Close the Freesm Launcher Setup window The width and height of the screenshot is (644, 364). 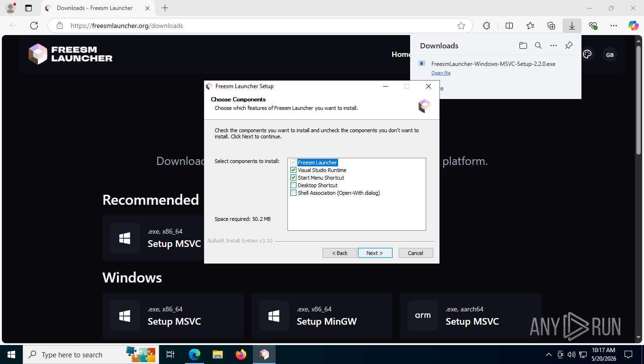(x=429, y=86)
